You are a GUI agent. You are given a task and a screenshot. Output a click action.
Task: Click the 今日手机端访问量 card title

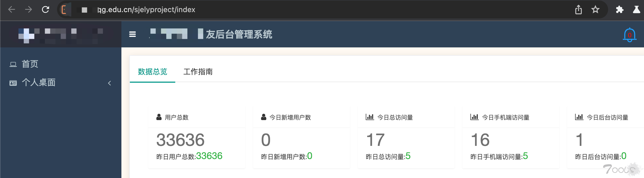click(x=506, y=117)
